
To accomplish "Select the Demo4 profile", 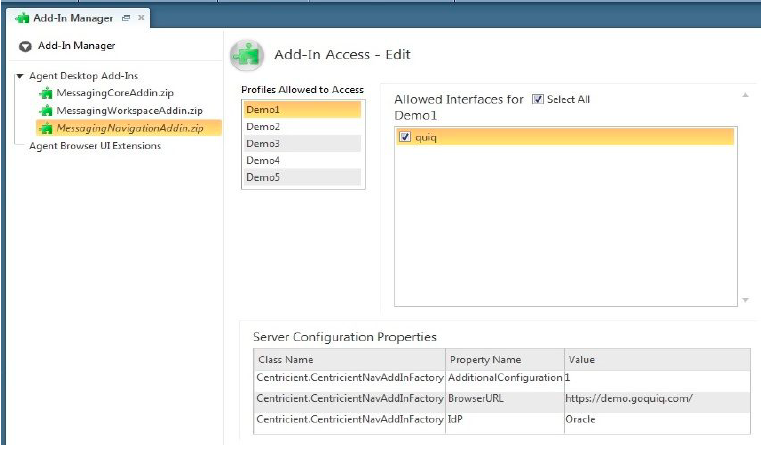I will 302,160.
